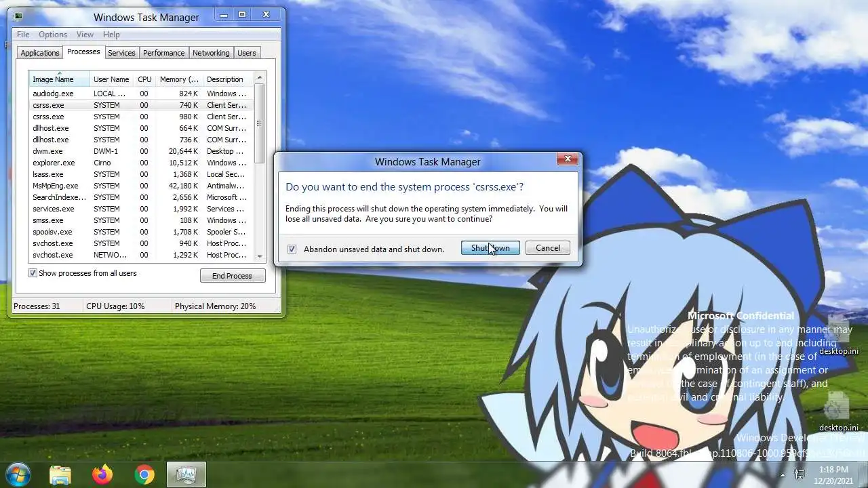Select the smss.exe process
Screen dimensions: 868x488
(x=141, y=220)
